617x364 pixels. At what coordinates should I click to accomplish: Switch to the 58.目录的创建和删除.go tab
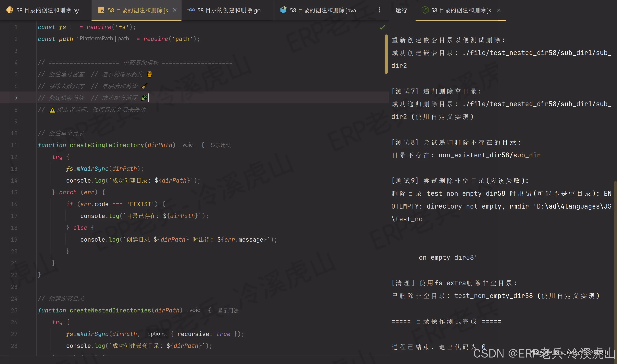point(229,10)
